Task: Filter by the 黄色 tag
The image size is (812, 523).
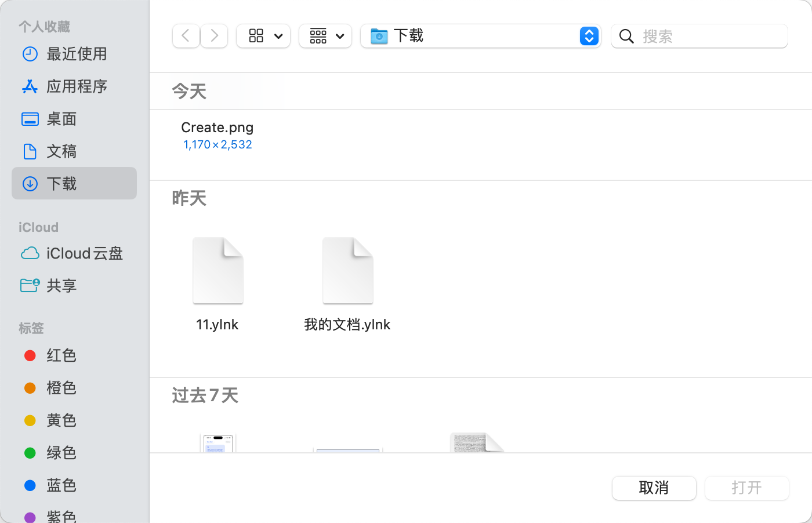Action: click(74, 420)
